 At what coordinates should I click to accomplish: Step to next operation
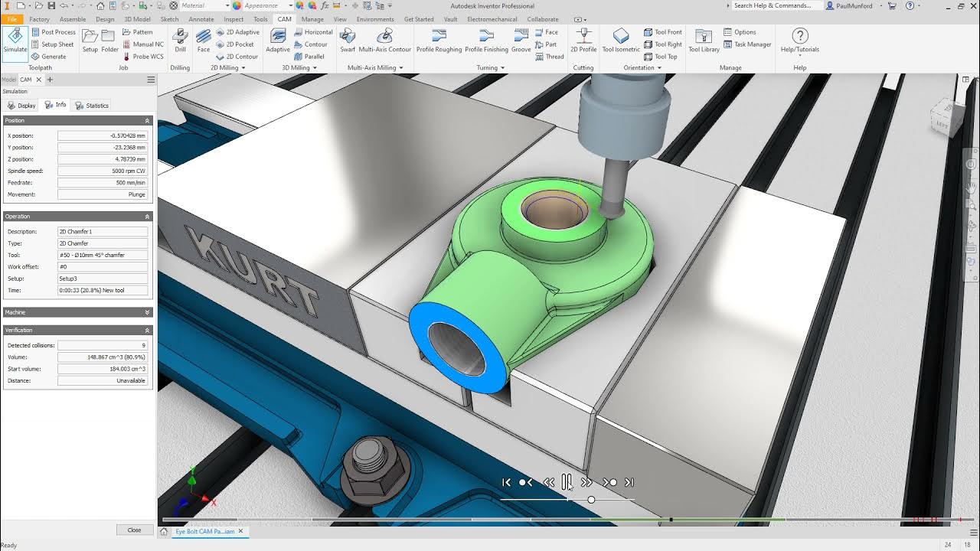(609, 482)
